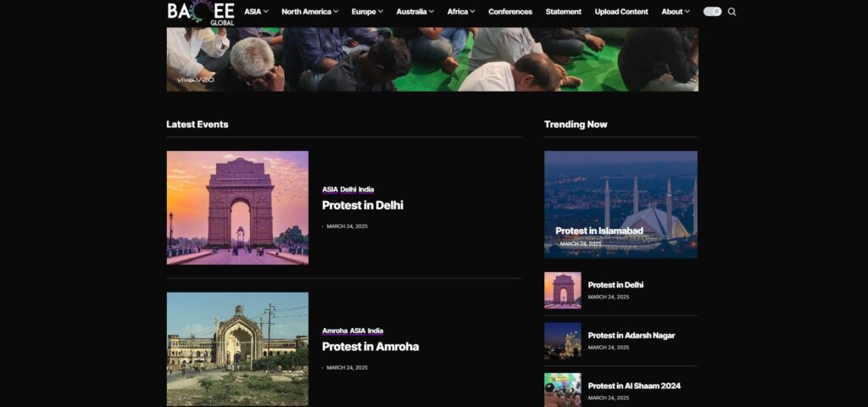Open the Europe dropdown menu
The width and height of the screenshot is (868, 407).
[367, 12]
